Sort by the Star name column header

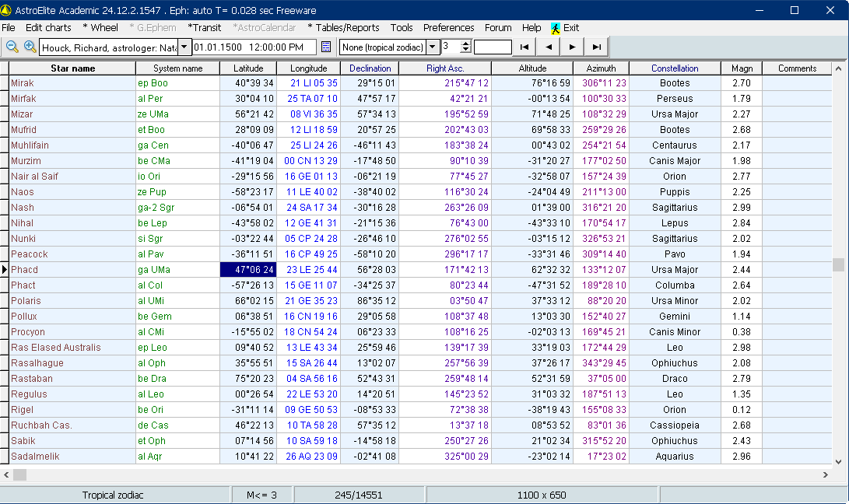[72, 68]
